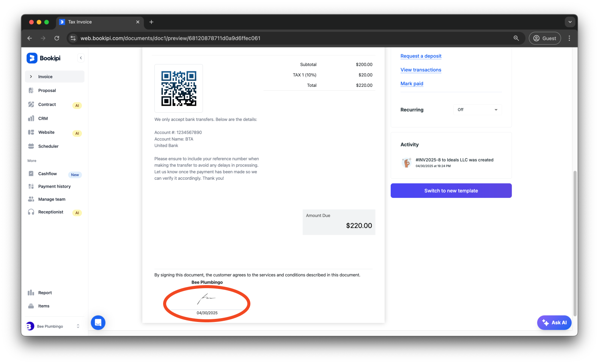The height and width of the screenshot is (364, 599).
Task: Click the Amount Due $220.00 value
Action: tap(359, 226)
